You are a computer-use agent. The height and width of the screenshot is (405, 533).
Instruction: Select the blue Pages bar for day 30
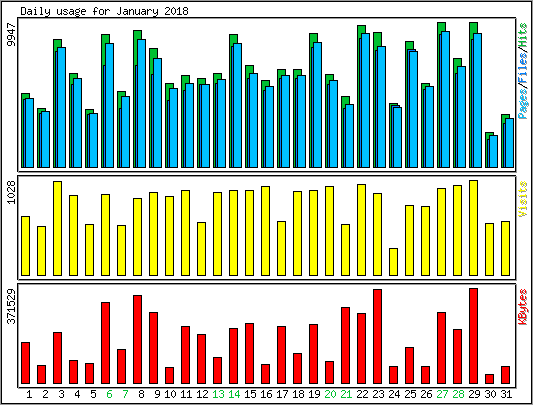click(x=493, y=152)
